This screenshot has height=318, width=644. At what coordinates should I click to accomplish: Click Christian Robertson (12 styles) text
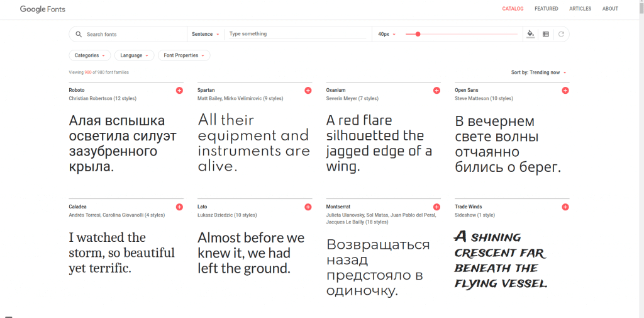[103, 99]
